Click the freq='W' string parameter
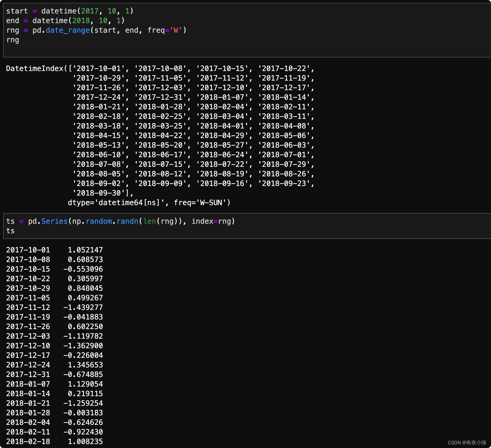The height and width of the screenshot is (448, 491). (x=166, y=30)
